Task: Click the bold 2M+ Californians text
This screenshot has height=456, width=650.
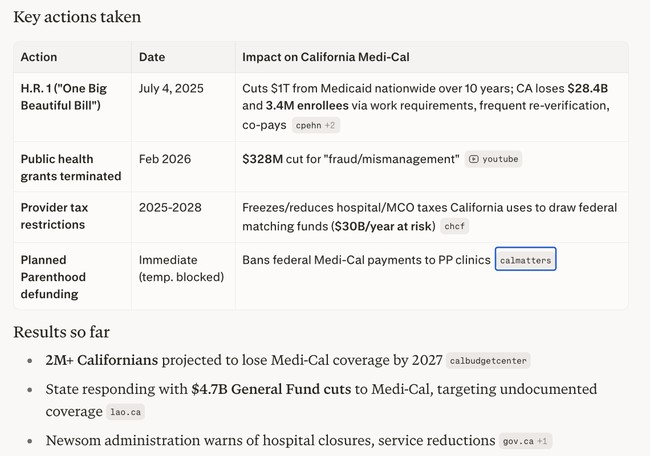Action: click(x=101, y=360)
